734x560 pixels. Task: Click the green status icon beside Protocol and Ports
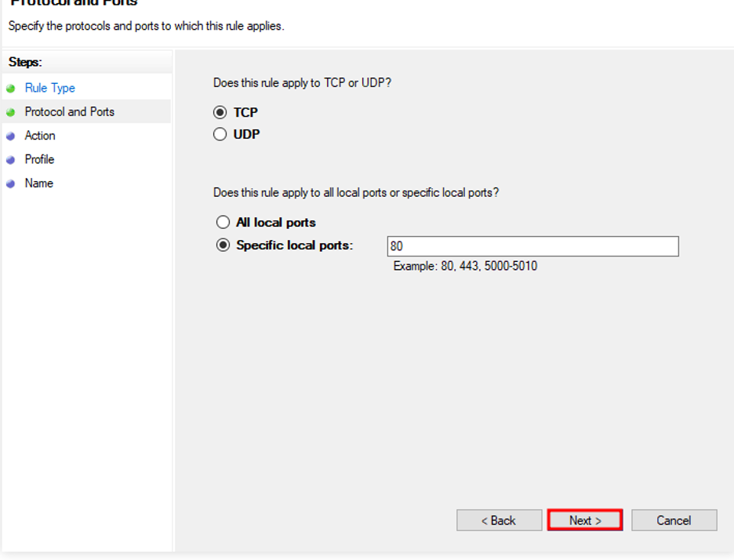point(11,111)
